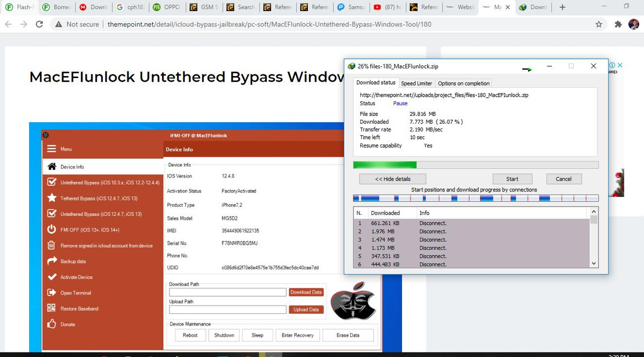Switch to the Flash-F browser tab

(19, 7)
